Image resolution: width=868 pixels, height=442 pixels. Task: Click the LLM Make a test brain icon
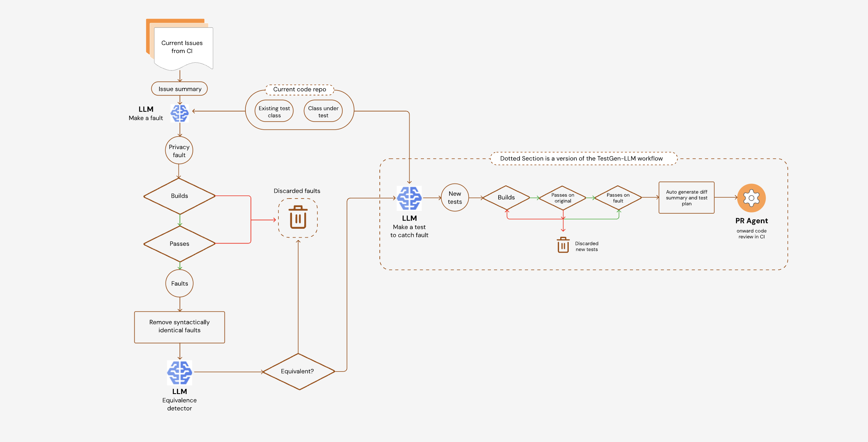pos(409,198)
